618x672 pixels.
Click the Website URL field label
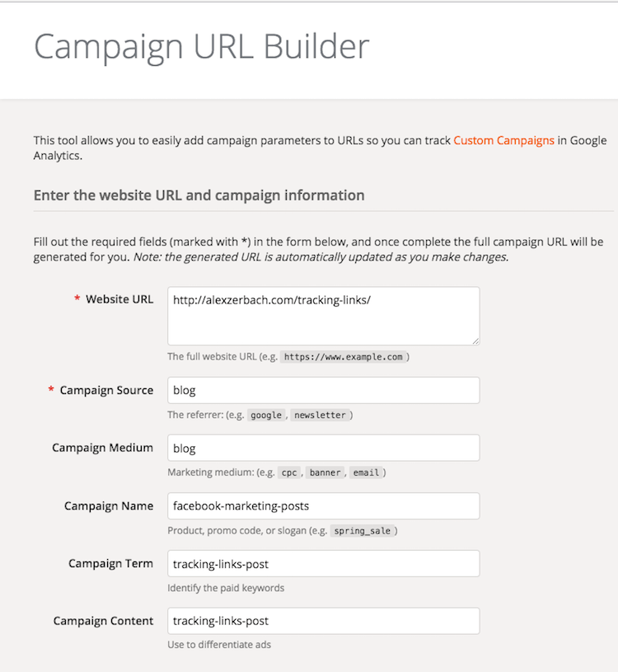click(x=119, y=299)
